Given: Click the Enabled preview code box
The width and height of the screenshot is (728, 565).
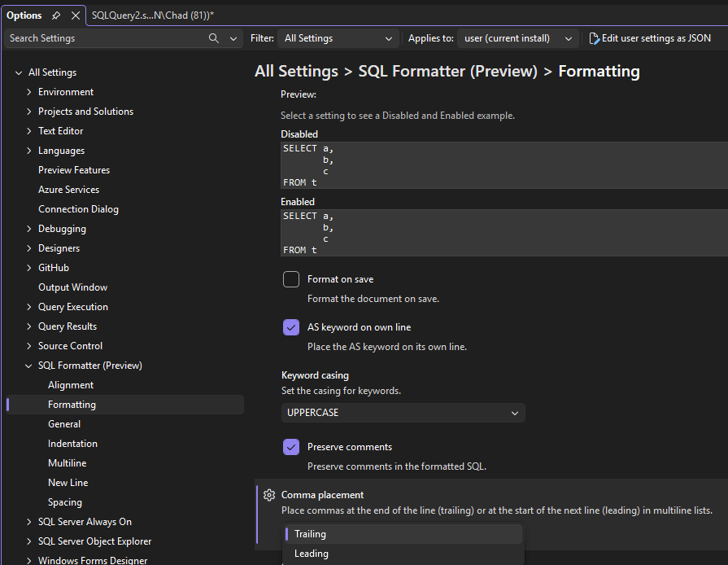Looking at the screenshot, I should coord(504,232).
